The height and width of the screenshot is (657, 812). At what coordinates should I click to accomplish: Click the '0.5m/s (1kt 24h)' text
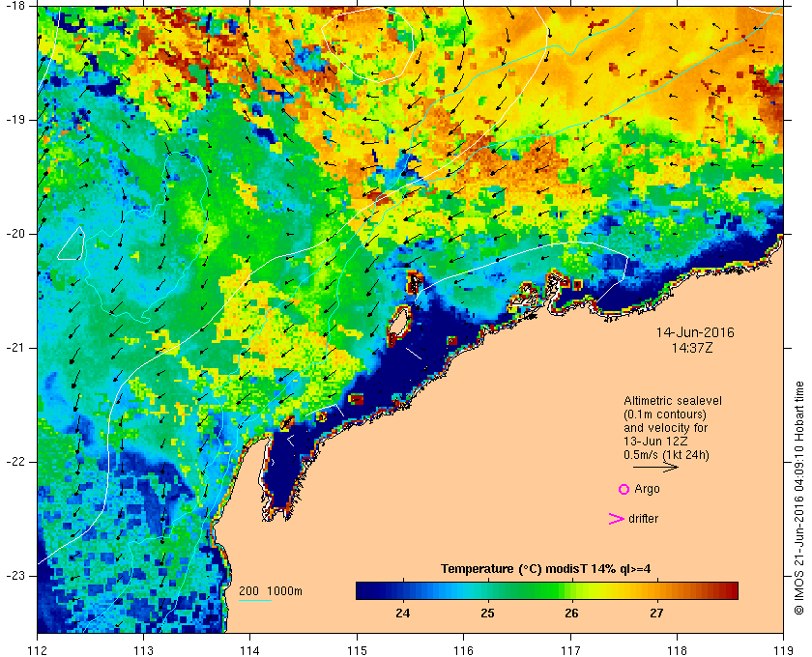point(666,455)
